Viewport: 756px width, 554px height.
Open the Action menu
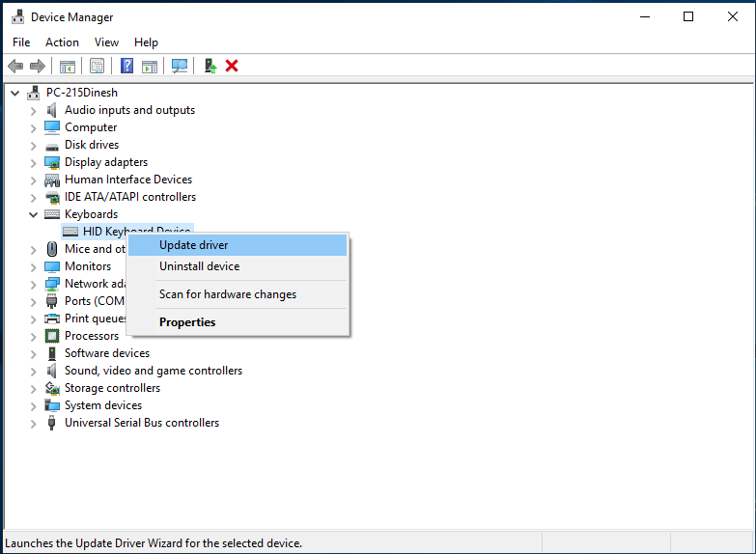pos(62,42)
